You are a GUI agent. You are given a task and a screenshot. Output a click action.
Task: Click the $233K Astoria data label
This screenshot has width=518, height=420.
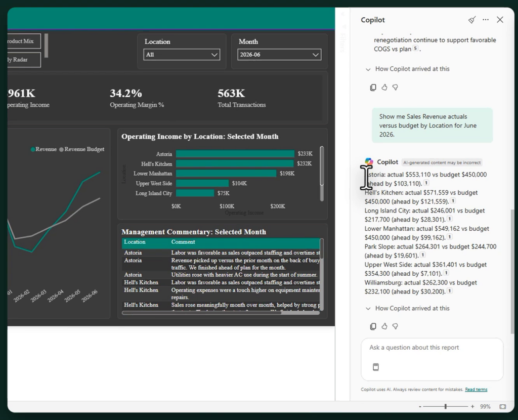pyautogui.click(x=305, y=154)
